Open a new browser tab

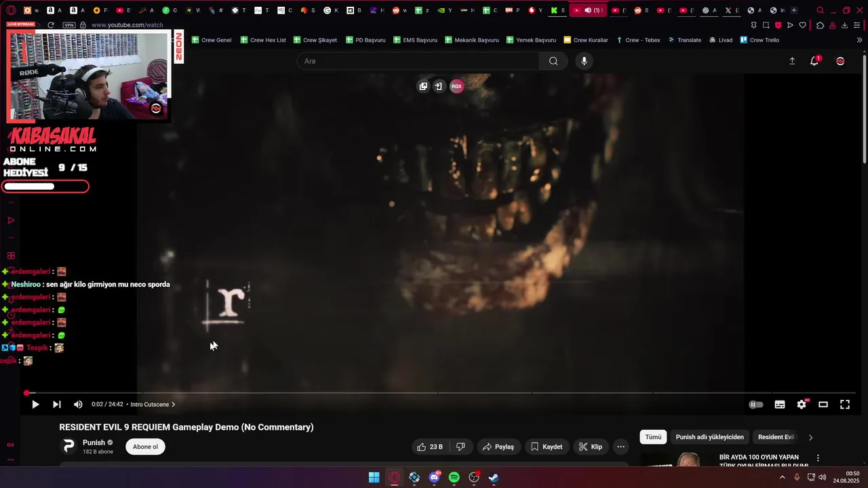coord(794,10)
